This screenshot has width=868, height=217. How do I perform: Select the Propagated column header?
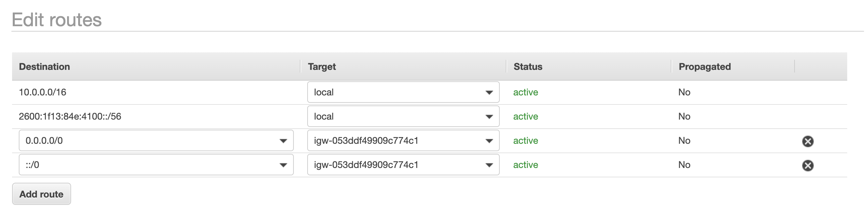coord(705,67)
